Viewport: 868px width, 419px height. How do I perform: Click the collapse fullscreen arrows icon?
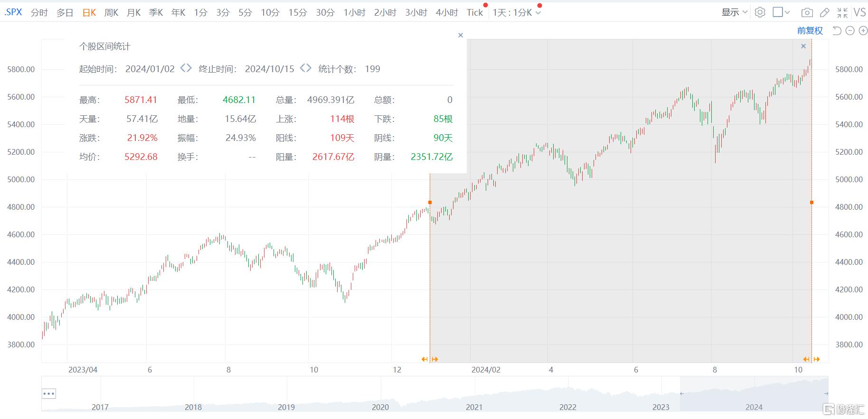click(x=842, y=13)
